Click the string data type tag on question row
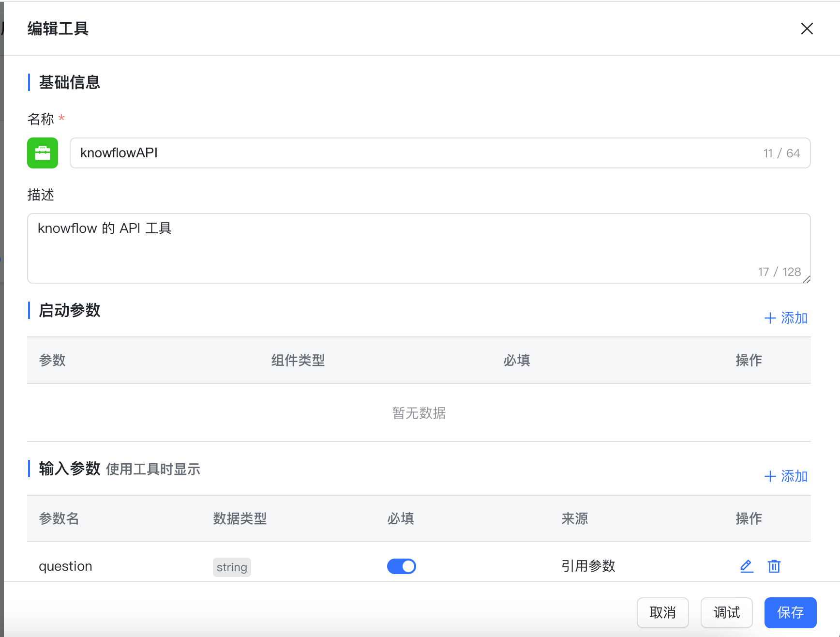The height and width of the screenshot is (637, 840). click(x=232, y=567)
